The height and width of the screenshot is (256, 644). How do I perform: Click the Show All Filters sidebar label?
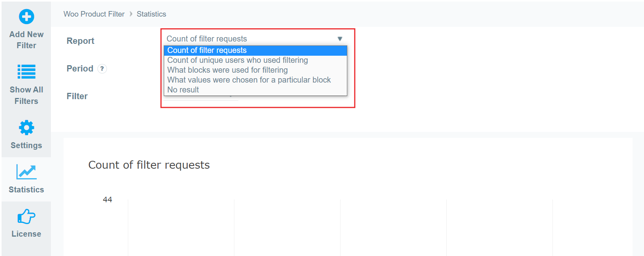click(x=26, y=95)
